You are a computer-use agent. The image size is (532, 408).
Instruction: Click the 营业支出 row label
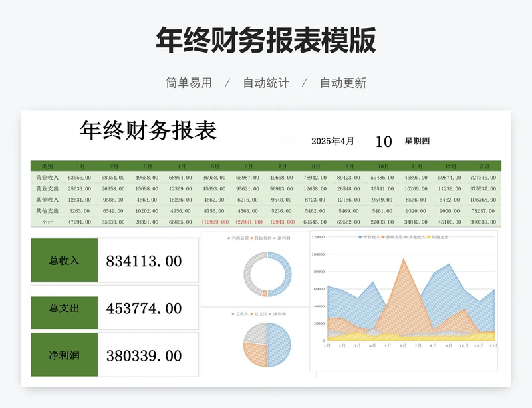pyautogui.click(x=47, y=188)
